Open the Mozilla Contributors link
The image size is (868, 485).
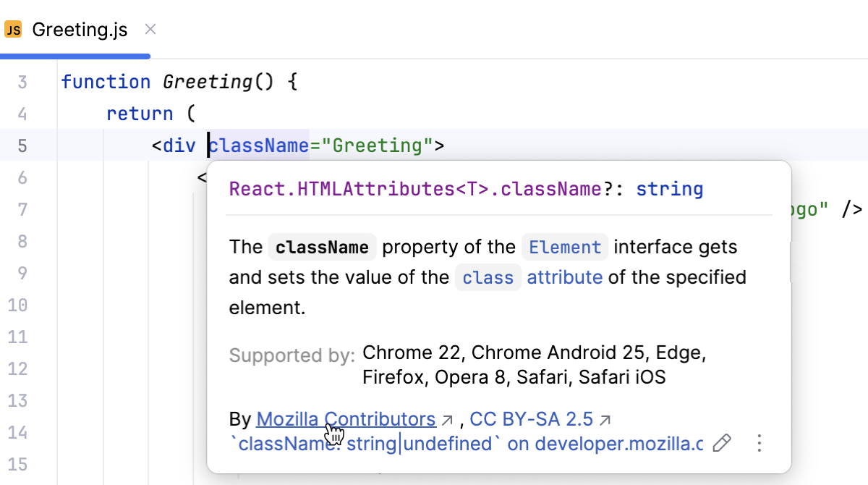click(x=346, y=418)
